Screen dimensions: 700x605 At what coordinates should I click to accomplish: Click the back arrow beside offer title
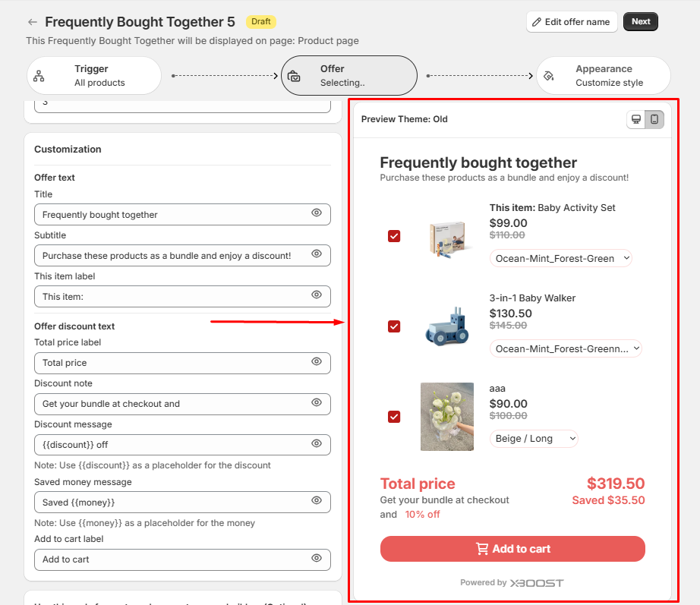[32, 22]
